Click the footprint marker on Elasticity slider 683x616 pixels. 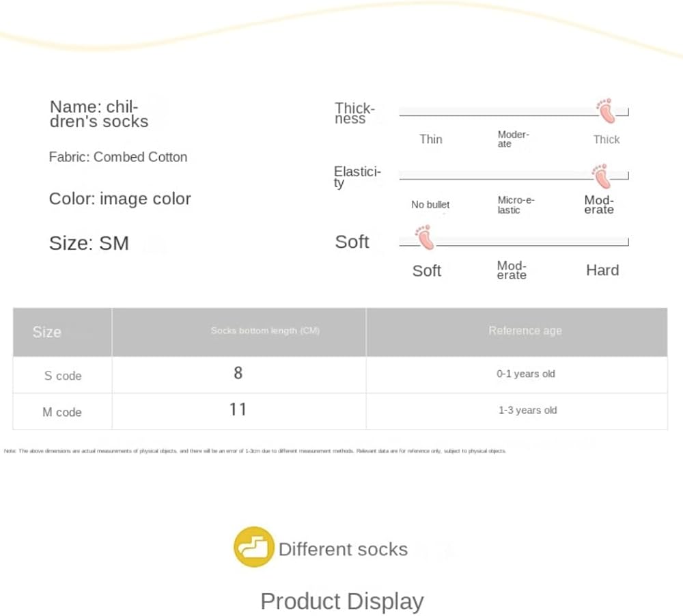pos(601,176)
